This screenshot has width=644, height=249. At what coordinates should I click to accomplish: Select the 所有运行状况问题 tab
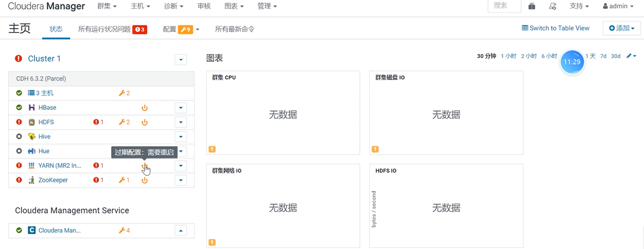(x=113, y=29)
